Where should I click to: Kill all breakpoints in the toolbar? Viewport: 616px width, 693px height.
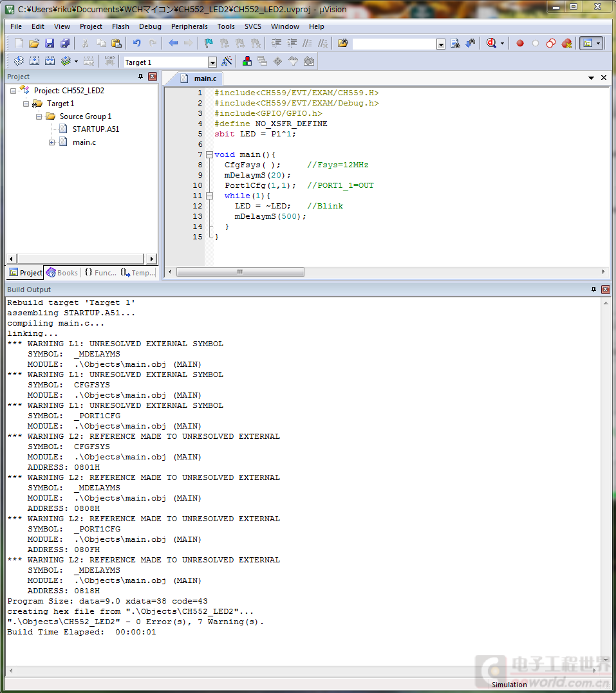pyautogui.click(x=566, y=43)
